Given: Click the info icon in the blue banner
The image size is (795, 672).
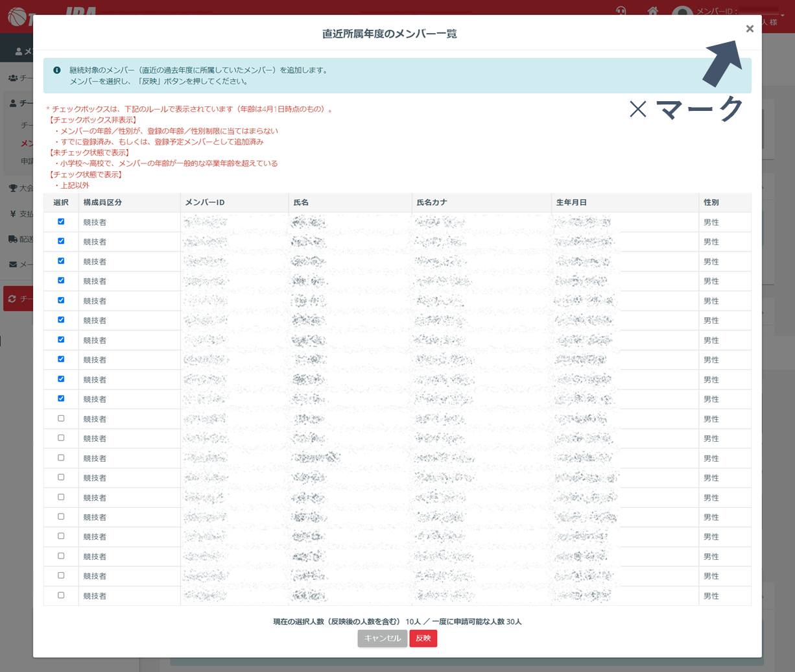Looking at the screenshot, I should (x=57, y=69).
